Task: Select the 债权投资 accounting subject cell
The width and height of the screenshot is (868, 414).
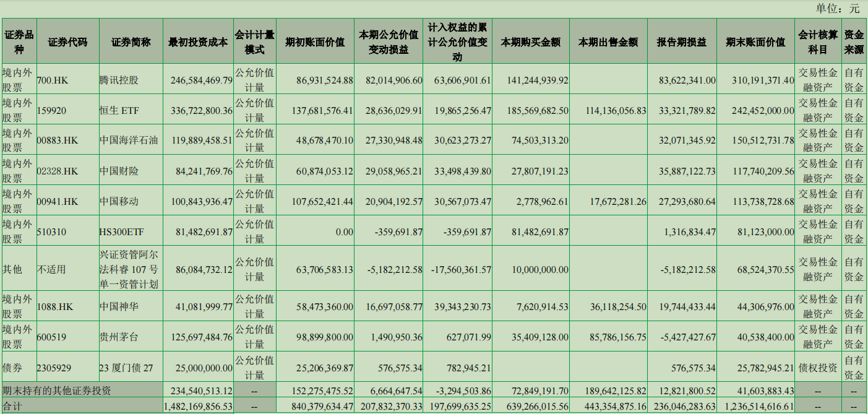Action: tap(817, 367)
